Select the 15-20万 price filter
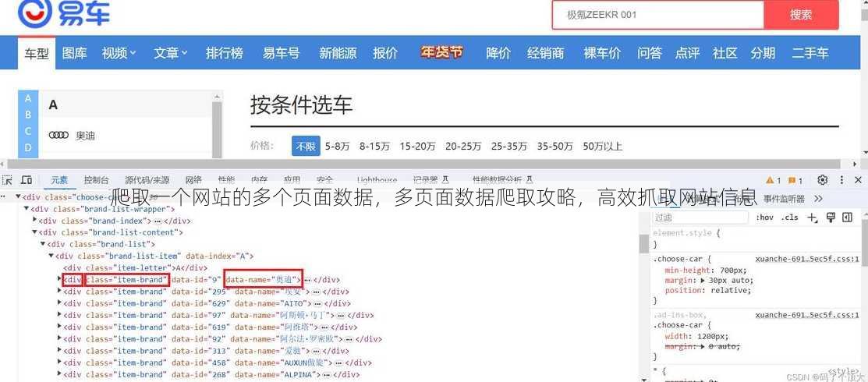The image size is (868, 382). point(417,146)
